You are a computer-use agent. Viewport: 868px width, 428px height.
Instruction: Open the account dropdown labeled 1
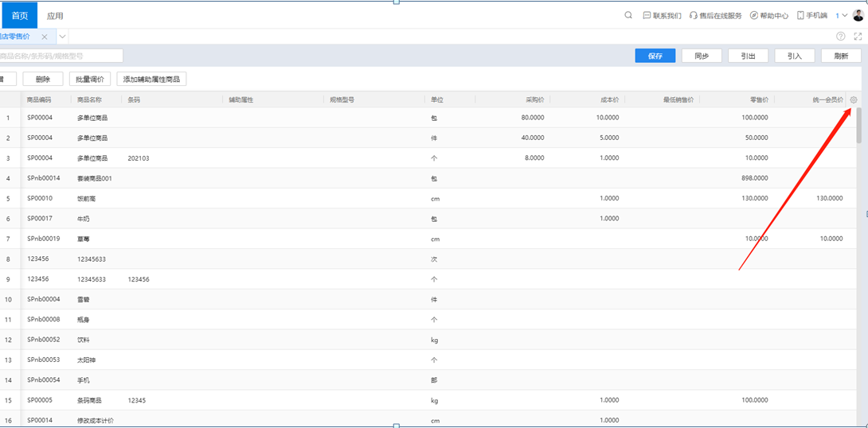point(841,15)
